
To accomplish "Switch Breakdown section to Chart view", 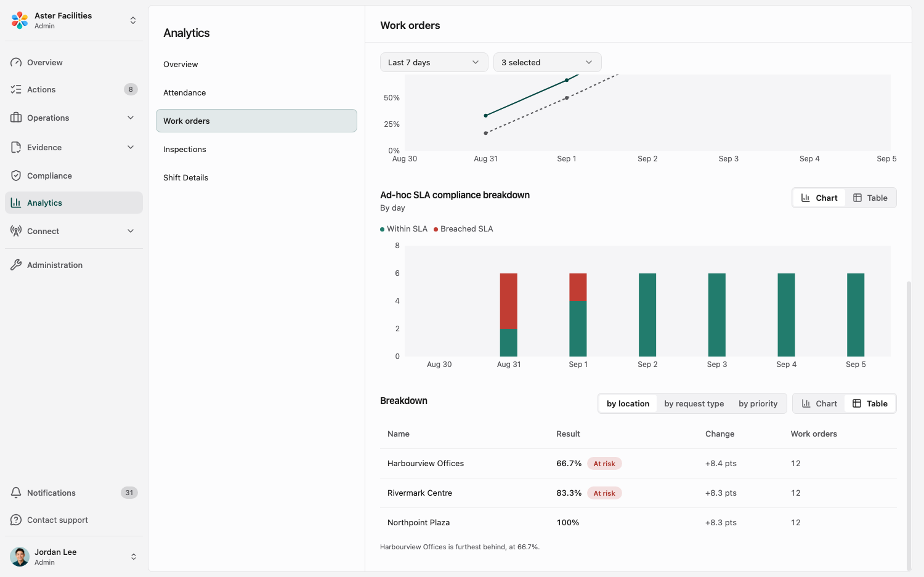I will [819, 403].
